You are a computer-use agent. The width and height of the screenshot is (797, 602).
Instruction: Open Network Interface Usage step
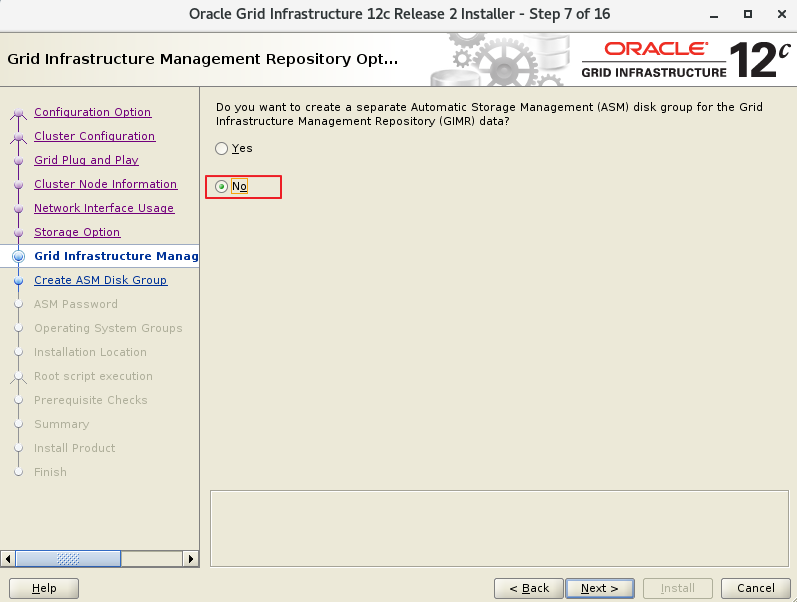pyautogui.click(x=104, y=208)
